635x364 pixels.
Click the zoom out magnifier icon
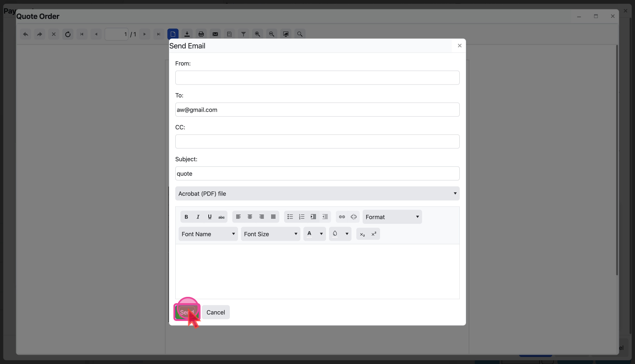coord(271,34)
